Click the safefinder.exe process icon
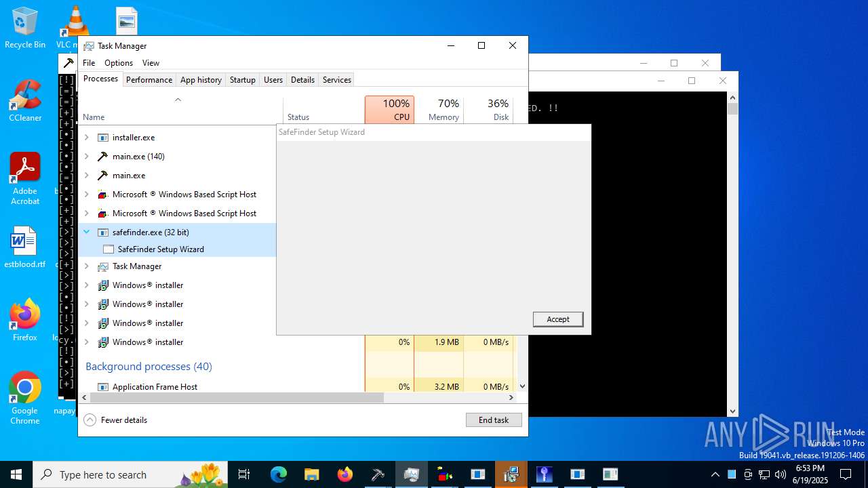868x488 pixels. coord(103,232)
